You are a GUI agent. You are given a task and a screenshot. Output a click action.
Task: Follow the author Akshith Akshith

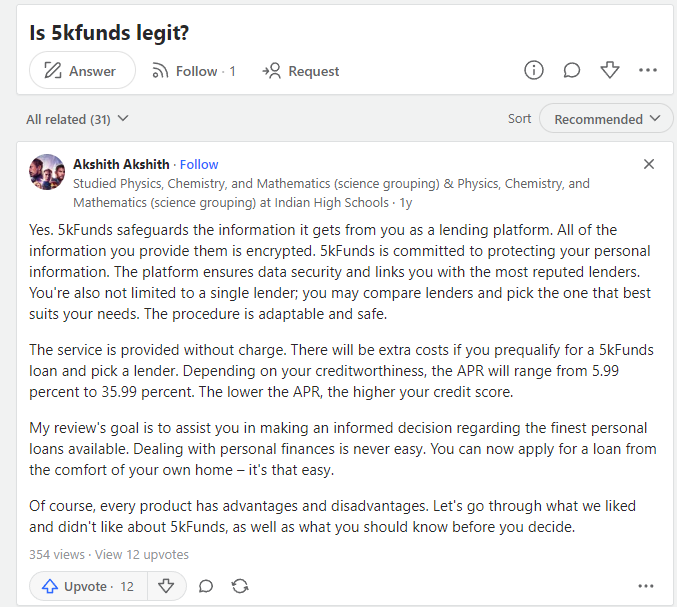coord(199,164)
